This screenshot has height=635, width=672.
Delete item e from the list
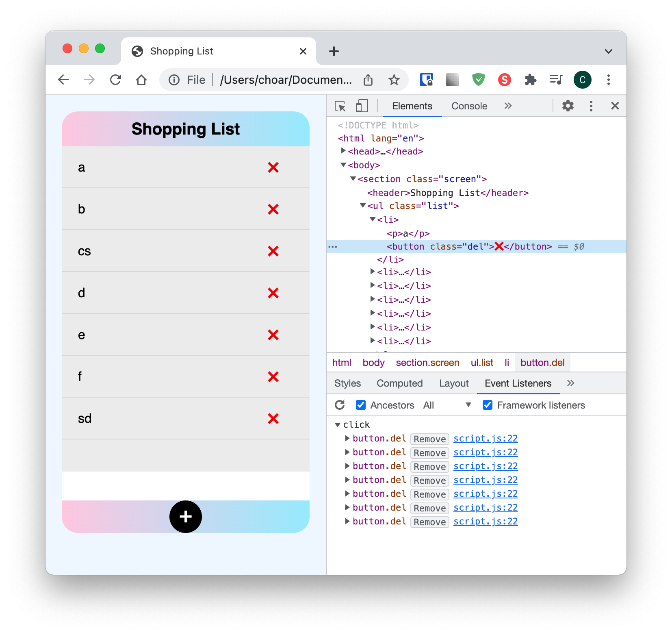pyautogui.click(x=273, y=335)
